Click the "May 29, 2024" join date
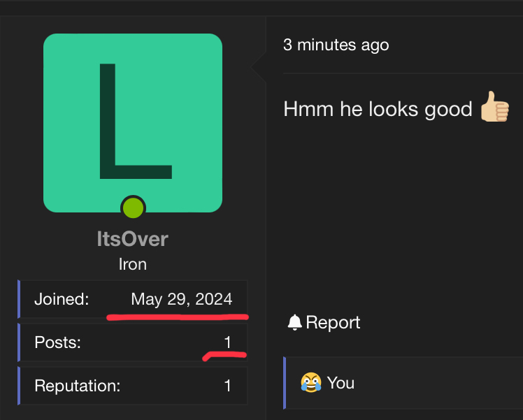 182,300
